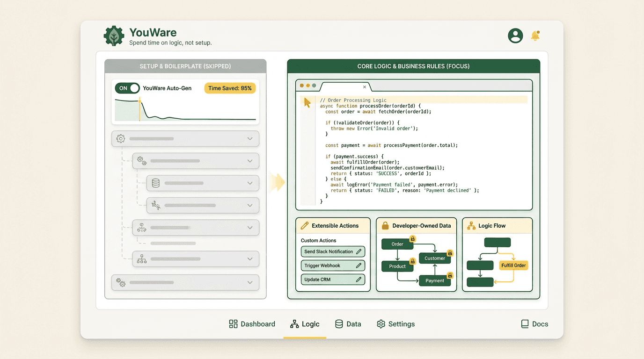Select the Customer data node
The height and width of the screenshot is (359, 644).
point(435,258)
